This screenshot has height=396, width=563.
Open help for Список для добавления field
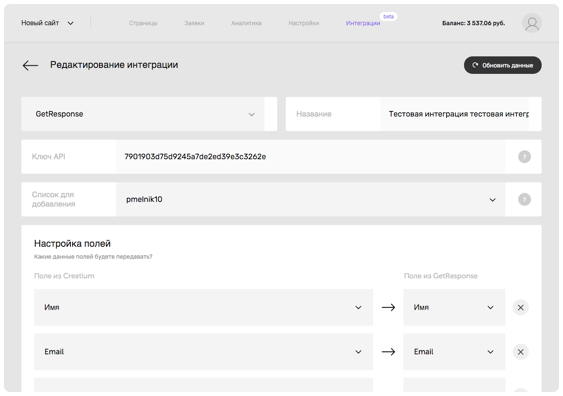524,199
